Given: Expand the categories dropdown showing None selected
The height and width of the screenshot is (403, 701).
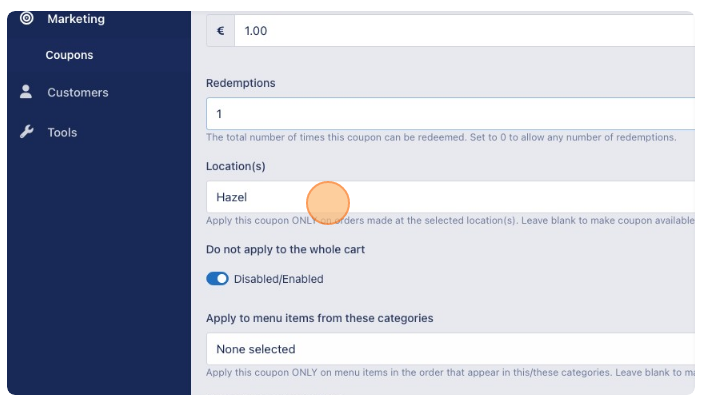Looking at the screenshot, I should pos(450,349).
